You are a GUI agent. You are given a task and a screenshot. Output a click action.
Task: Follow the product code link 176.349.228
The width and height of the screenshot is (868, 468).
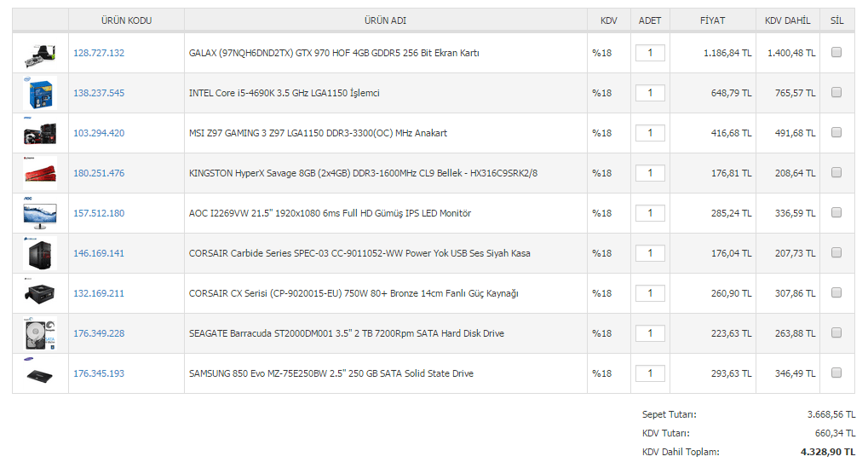pos(99,333)
